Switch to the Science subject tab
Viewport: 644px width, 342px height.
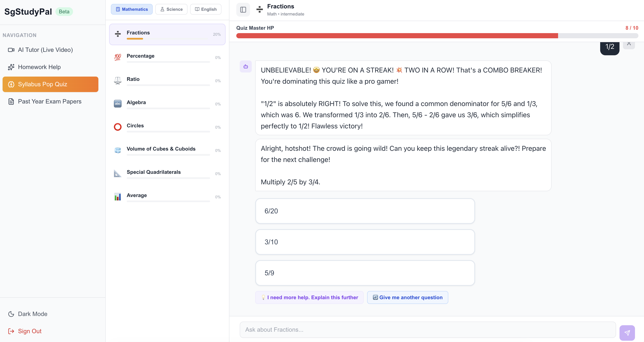click(171, 9)
